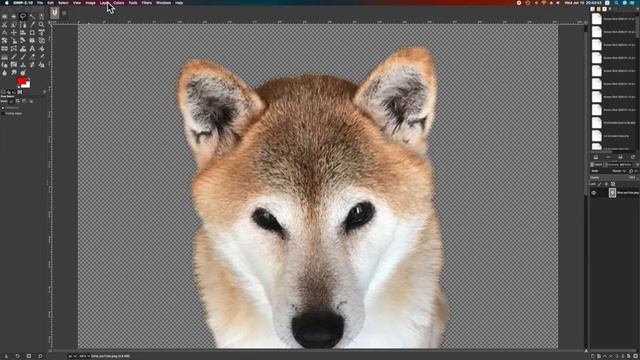
Task: Choose Subtract from selection mode icon
Action: 24,101
